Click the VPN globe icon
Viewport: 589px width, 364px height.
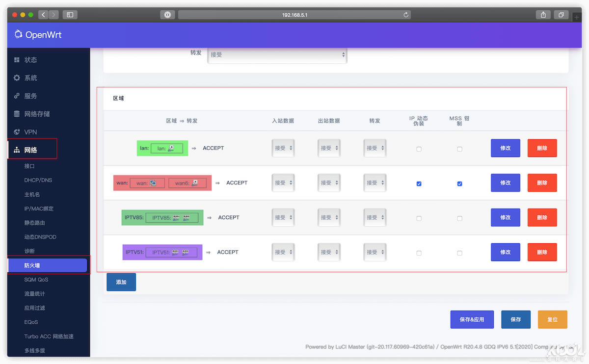click(17, 132)
